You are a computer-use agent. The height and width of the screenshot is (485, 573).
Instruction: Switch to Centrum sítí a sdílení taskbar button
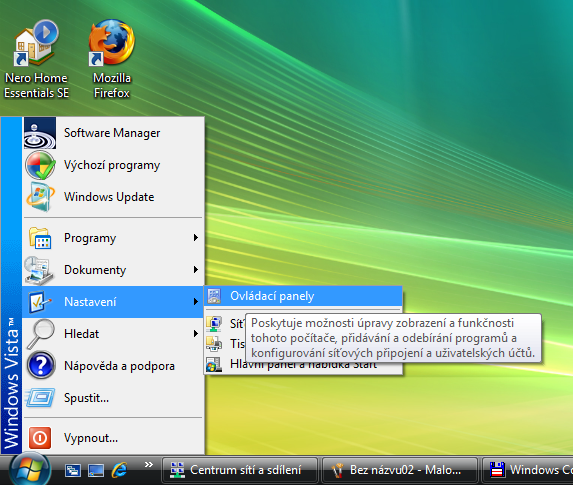[239, 470]
